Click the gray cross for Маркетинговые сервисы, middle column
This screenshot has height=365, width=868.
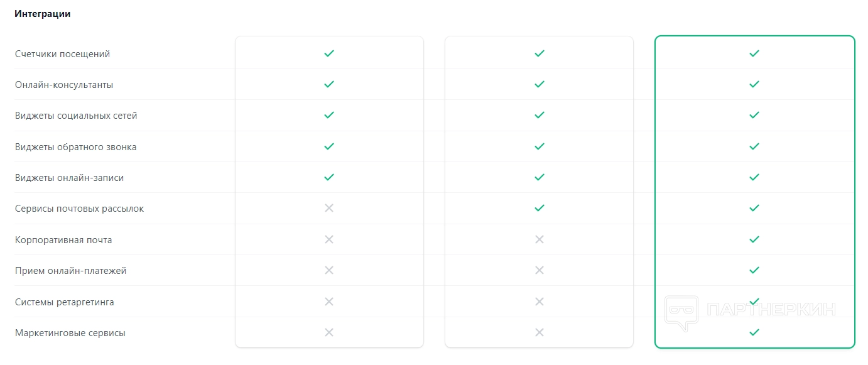click(539, 332)
